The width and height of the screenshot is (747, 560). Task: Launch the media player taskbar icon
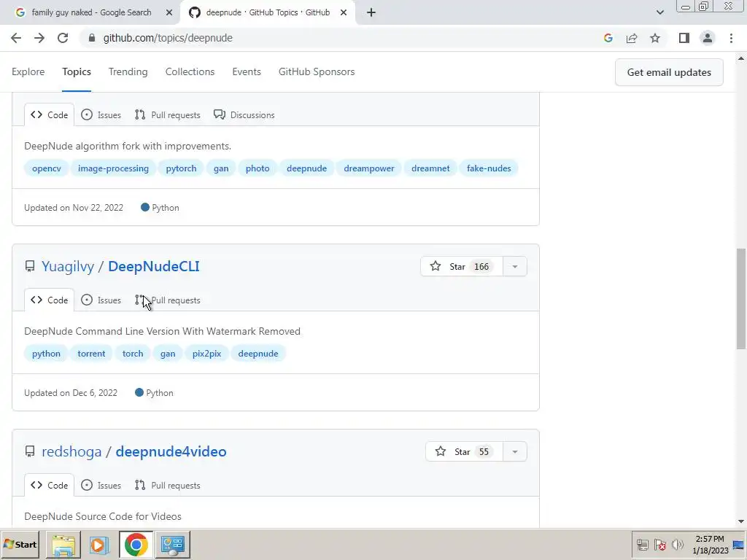99,545
